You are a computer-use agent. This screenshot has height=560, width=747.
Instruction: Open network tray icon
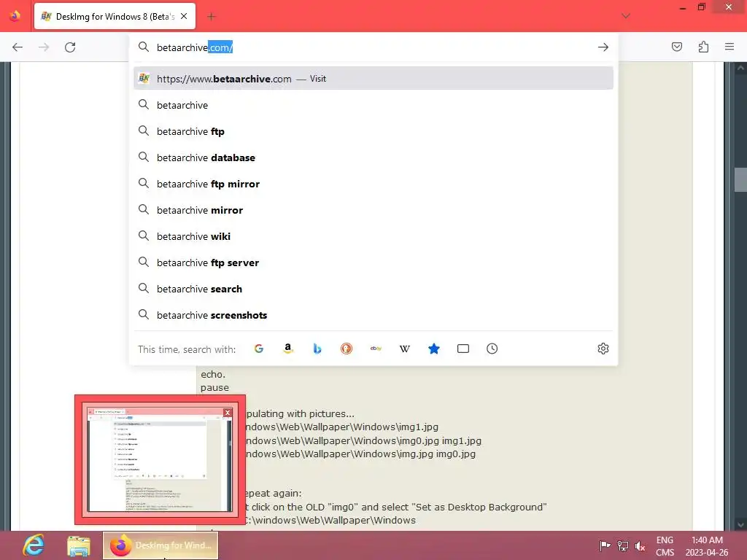point(623,545)
